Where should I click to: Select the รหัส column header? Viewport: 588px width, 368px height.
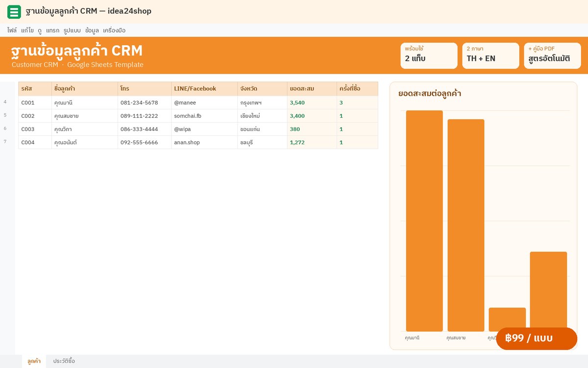point(35,89)
